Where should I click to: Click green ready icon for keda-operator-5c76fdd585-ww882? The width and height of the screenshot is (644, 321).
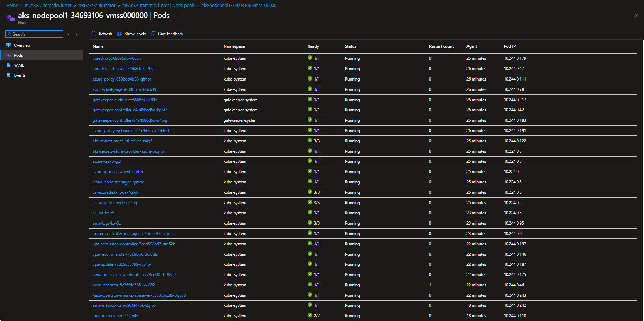[310, 285]
